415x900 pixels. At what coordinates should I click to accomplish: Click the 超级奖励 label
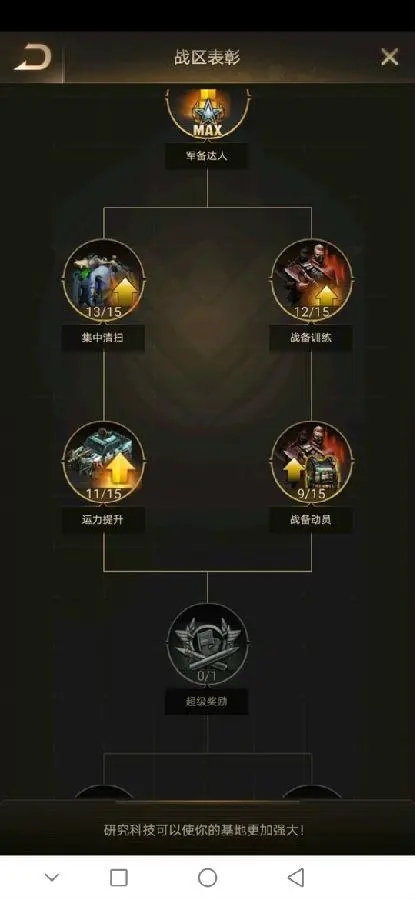(x=207, y=702)
